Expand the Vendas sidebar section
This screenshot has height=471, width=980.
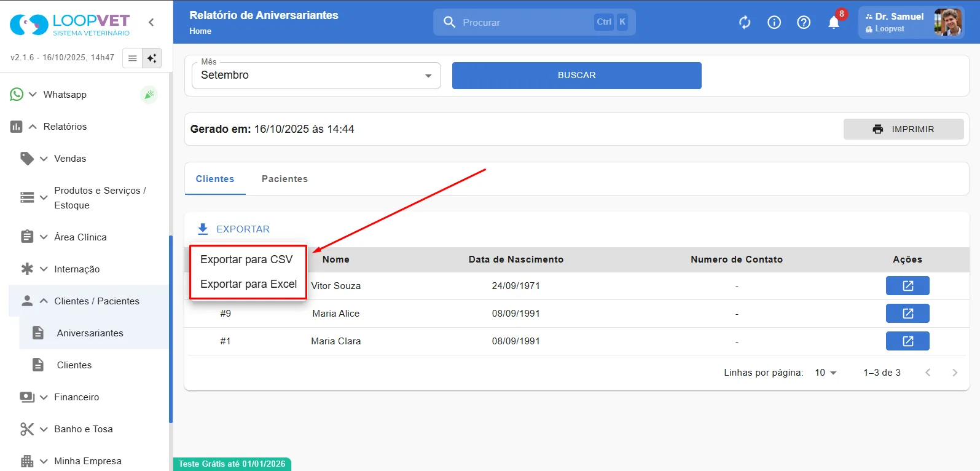point(70,159)
